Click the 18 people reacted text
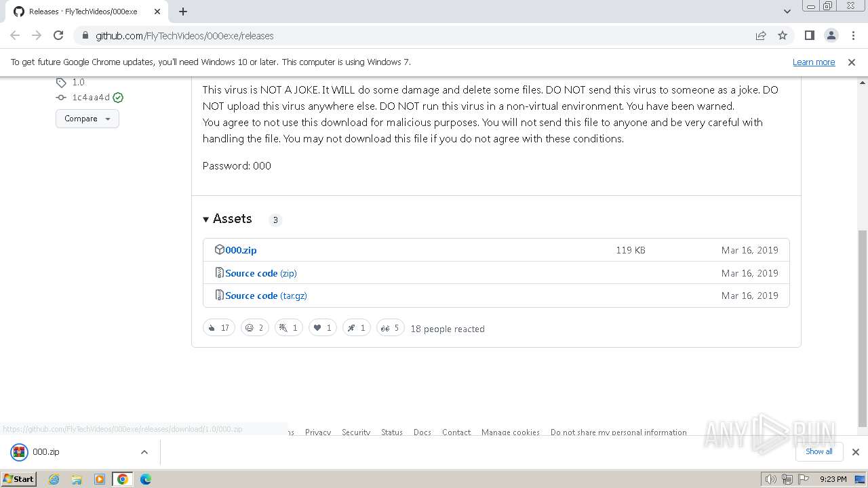 (x=448, y=329)
